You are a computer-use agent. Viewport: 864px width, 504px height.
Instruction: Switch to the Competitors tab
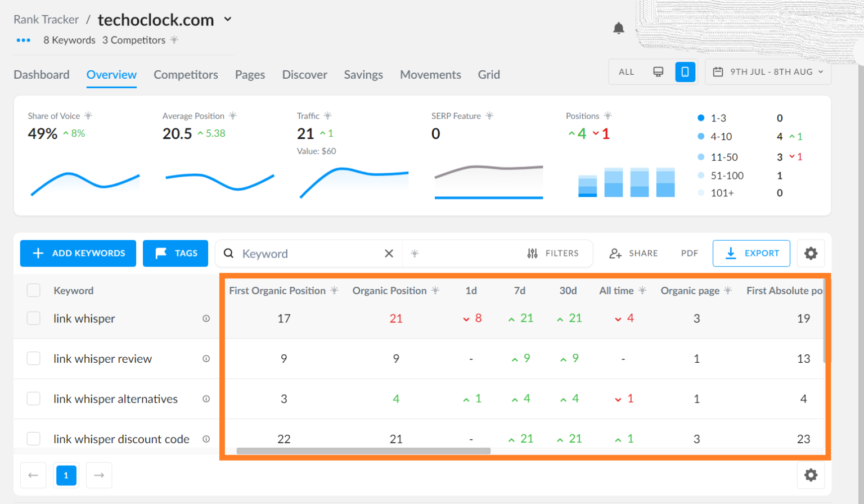(186, 74)
